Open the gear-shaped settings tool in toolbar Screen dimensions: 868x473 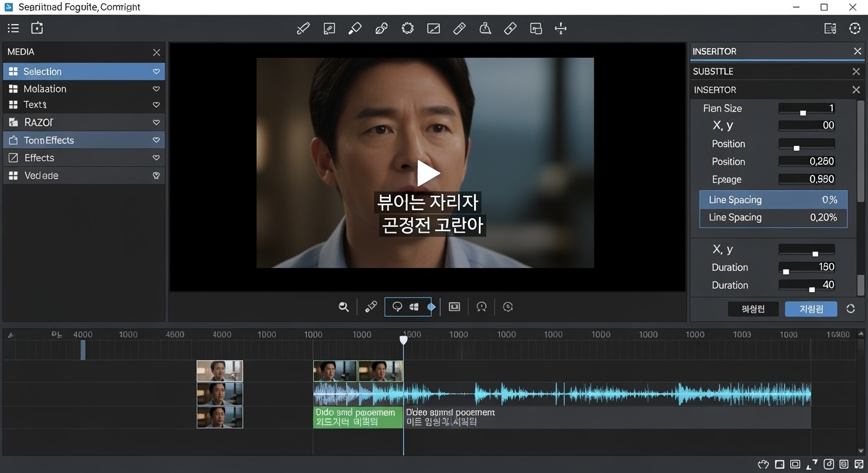pyautogui.click(x=407, y=28)
